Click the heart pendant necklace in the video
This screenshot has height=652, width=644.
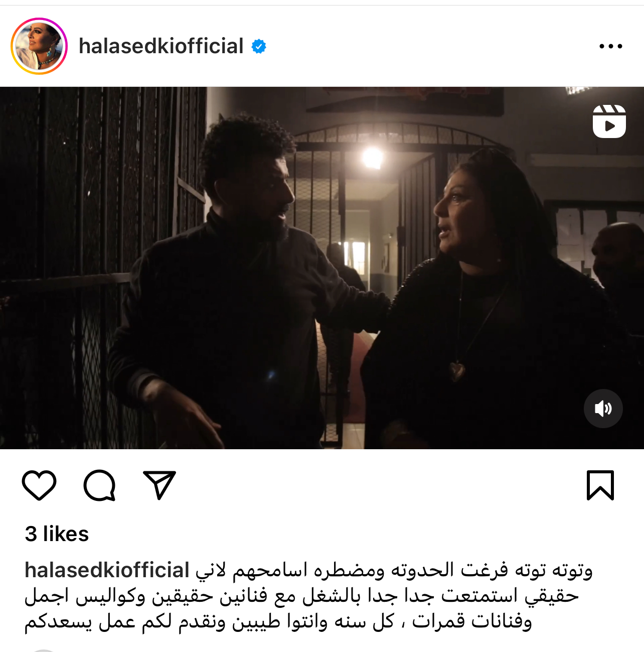pyautogui.click(x=456, y=371)
